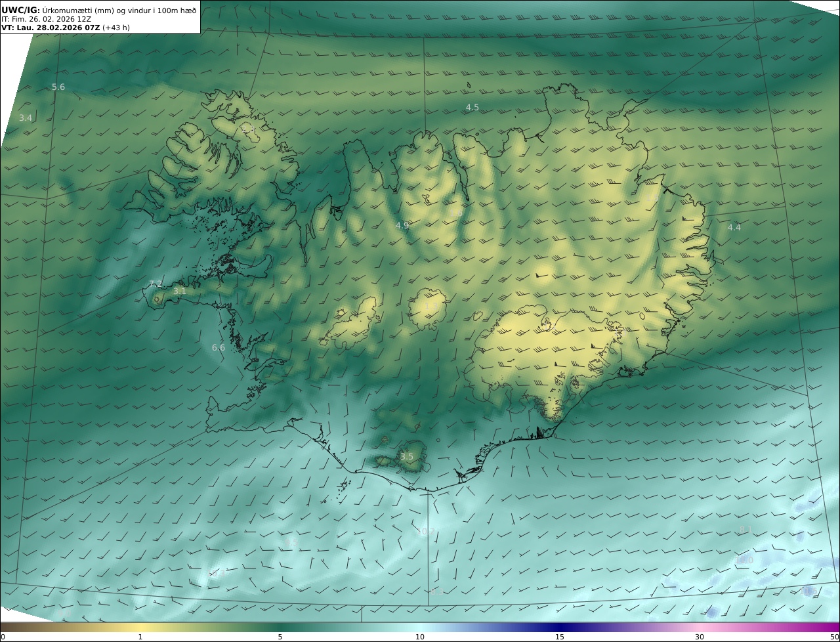
Task: Click the 1.3 label on Hofsjökull glacier
Action: coord(430,306)
